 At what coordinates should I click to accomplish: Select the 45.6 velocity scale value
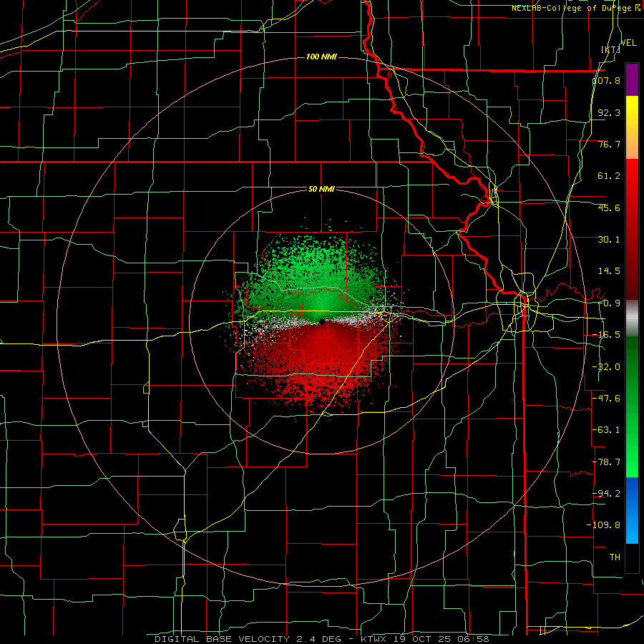pyautogui.click(x=609, y=208)
